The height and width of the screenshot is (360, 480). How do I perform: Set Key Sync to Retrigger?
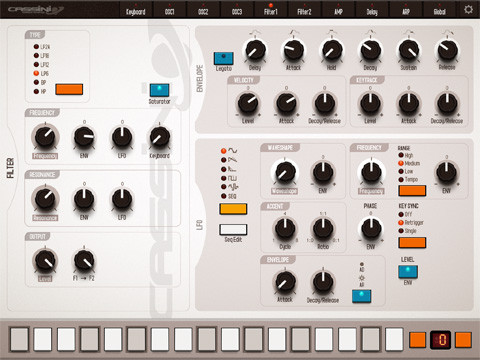[411, 222]
